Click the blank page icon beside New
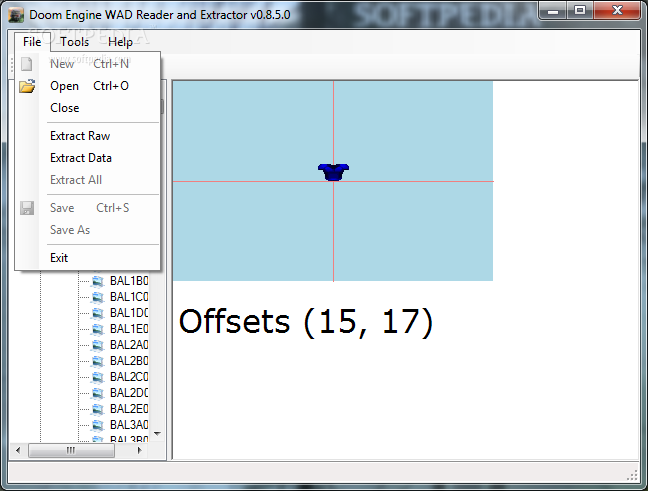The height and width of the screenshot is (491, 648). (x=27, y=64)
